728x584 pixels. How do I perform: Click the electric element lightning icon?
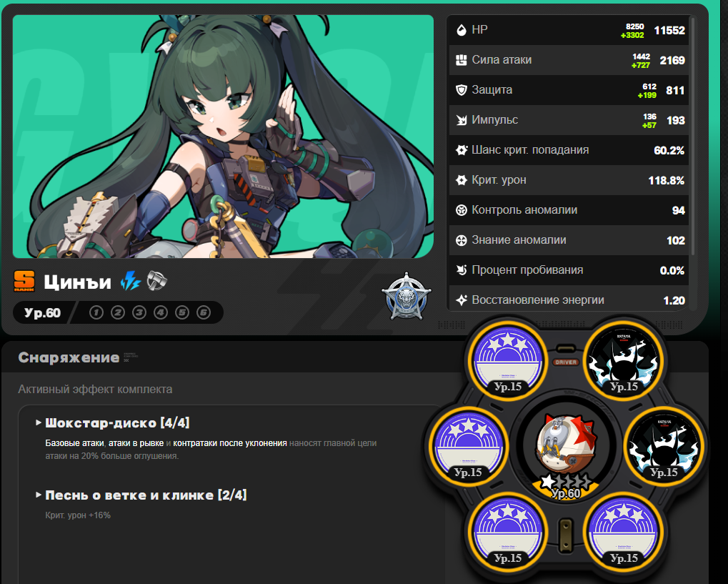(x=131, y=281)
